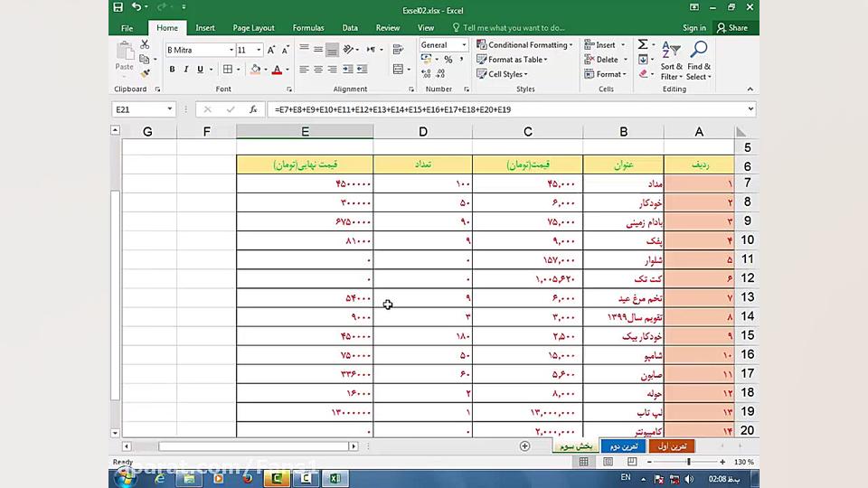Toggle Underline formatting

point(200,70)
